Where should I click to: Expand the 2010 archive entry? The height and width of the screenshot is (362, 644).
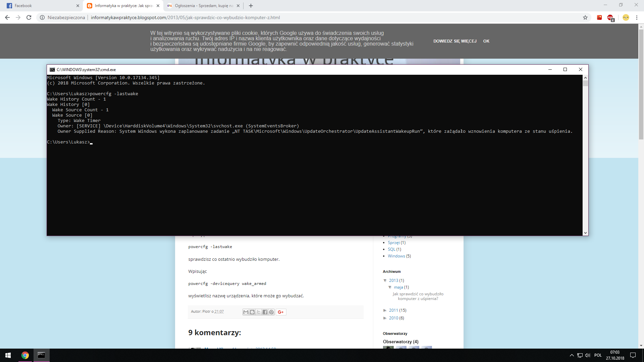pos(385,318)
